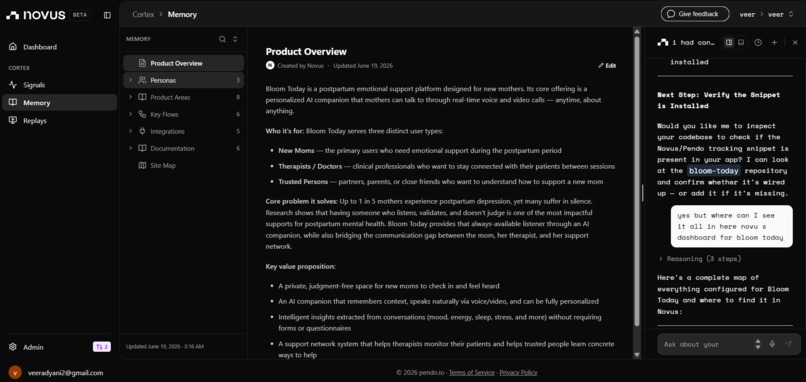Click the Novus creator avatar icon
The height and width of the screenshot is (382, 806).
tap(270, 65)
